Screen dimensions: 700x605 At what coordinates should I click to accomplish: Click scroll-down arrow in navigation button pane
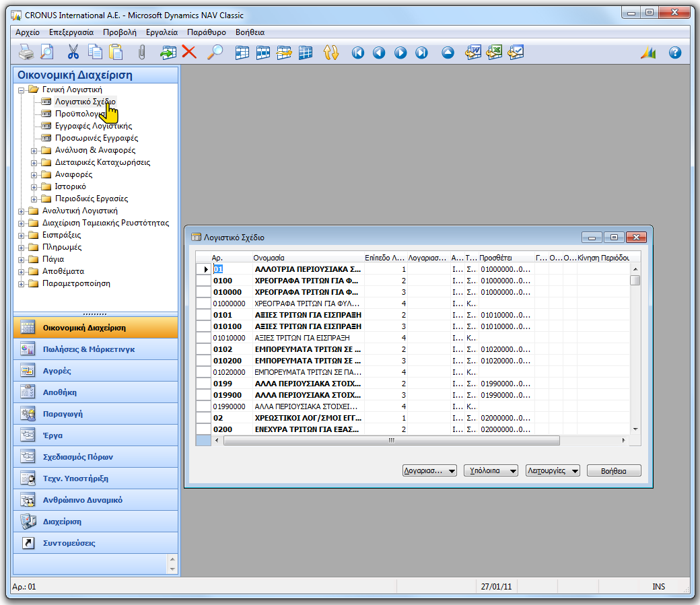tap(172, 569)
